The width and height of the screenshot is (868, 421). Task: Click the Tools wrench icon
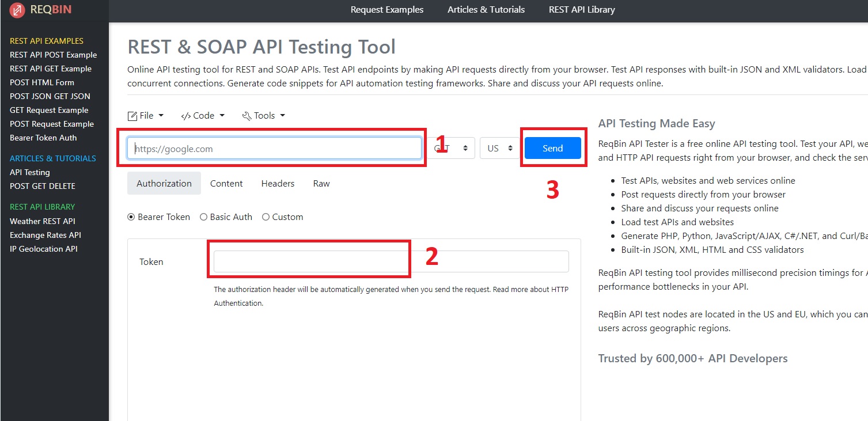[x=247, y=116]
